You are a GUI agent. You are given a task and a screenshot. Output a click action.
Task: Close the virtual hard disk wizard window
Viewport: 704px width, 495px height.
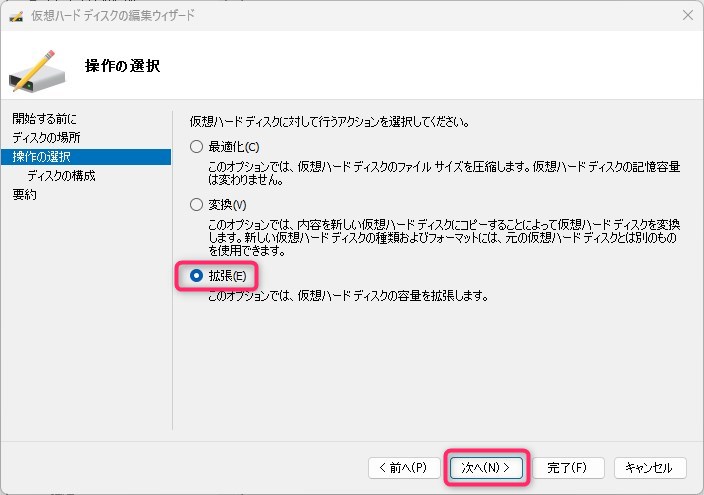[x=687, y=15]
